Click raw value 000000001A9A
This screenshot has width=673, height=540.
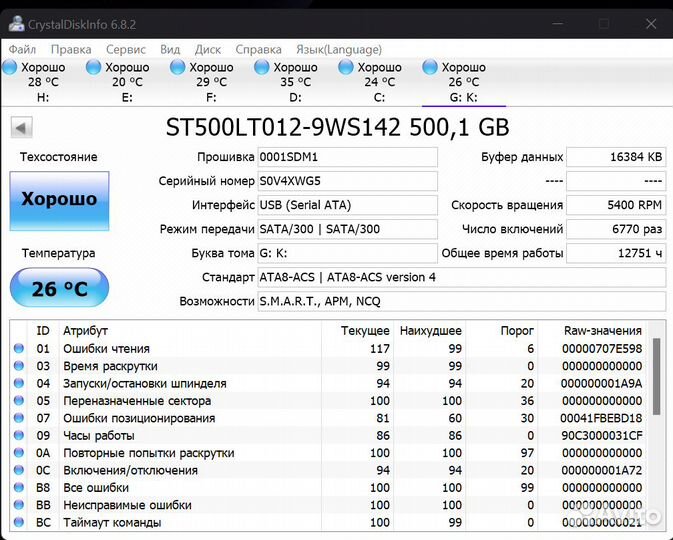[601, 383]
